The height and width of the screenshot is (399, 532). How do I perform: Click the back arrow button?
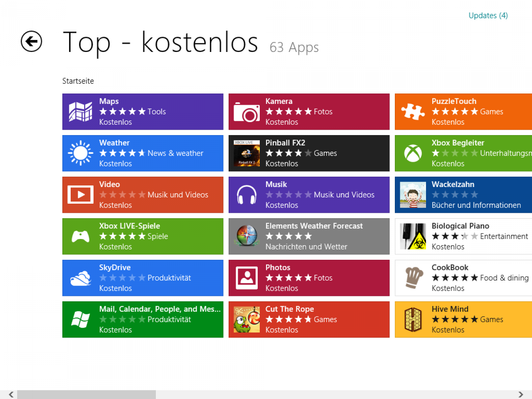(x=32, y=42)
